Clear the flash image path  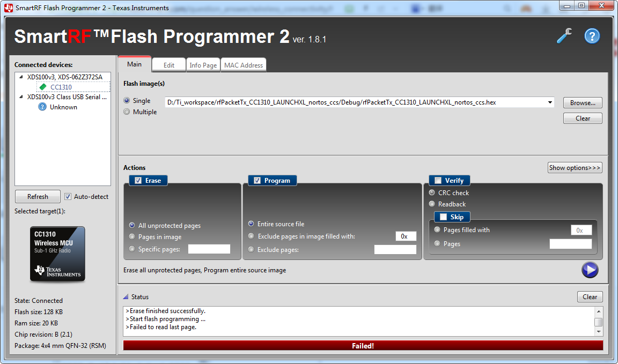pyautogui.click(x=583, y=118)
